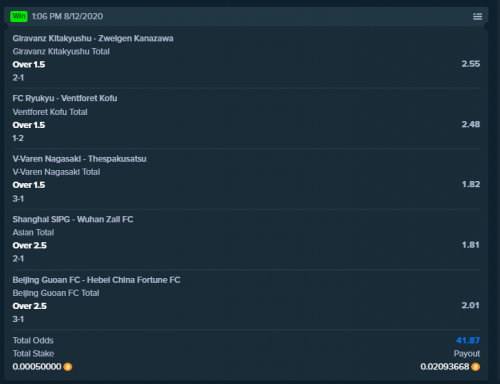Click the stake amount 0.00050000
500x384 pixels.
pos(37,367)
